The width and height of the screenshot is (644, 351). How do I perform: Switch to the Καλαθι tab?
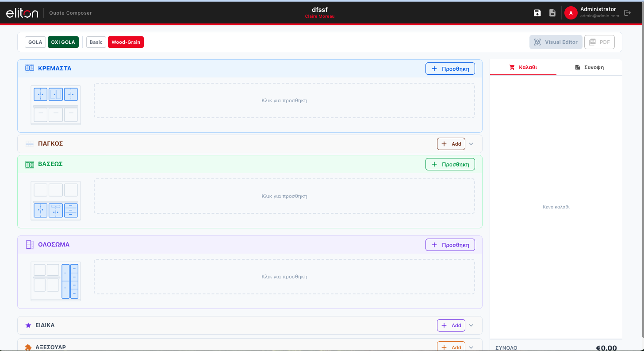coord(523,67)
